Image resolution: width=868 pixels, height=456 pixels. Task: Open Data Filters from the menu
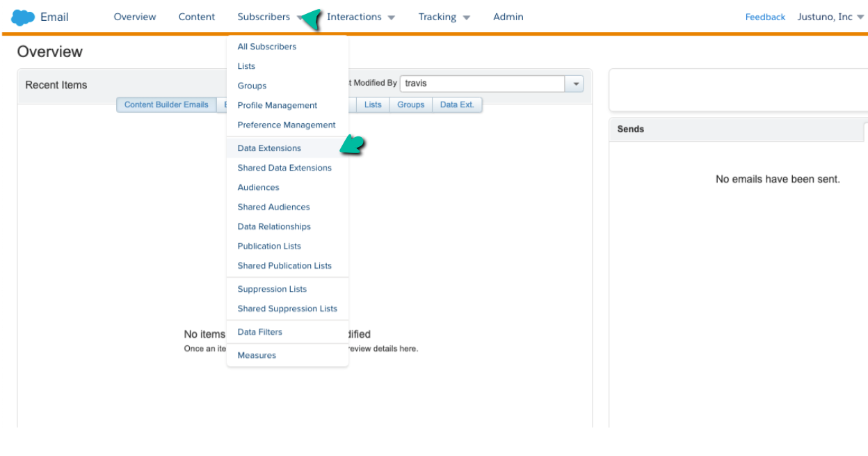(x=260, y=332)
